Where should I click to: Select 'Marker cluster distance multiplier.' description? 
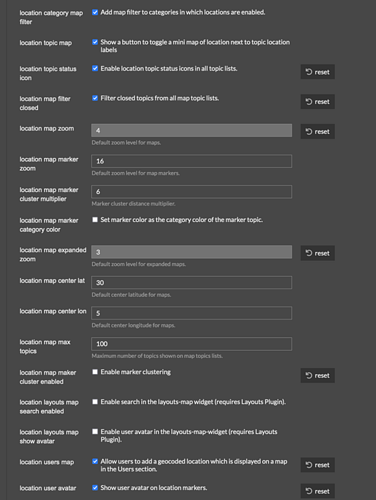point(134,204)
